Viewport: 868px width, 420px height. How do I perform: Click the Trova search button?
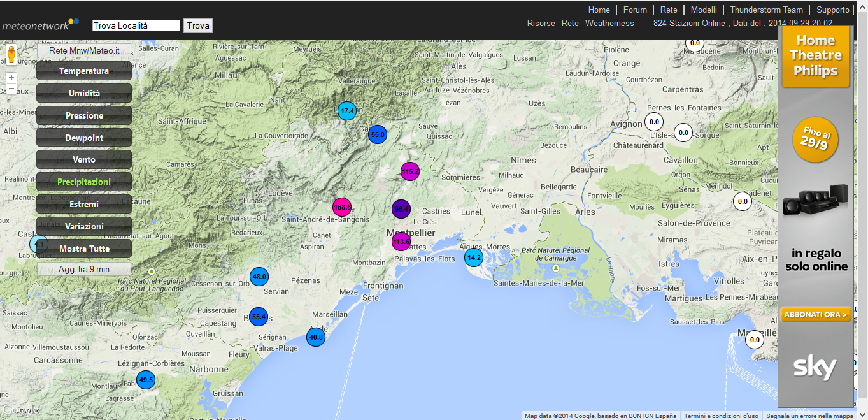point(198,25)
